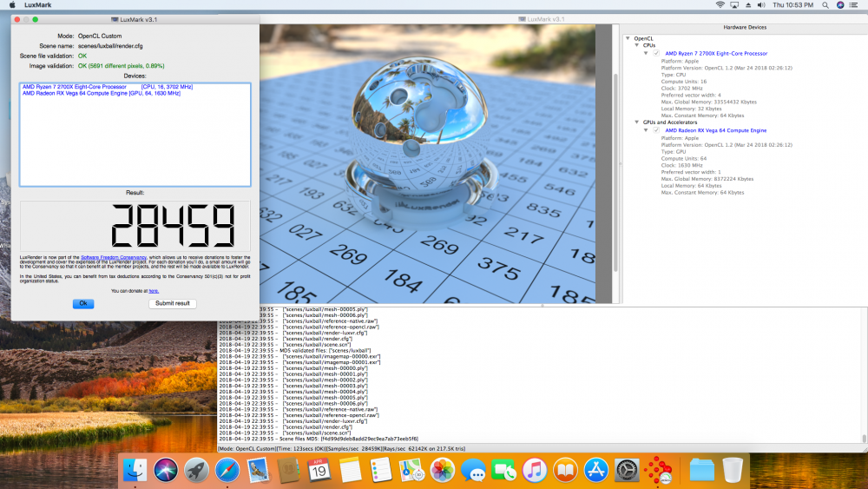Select AMD Ryzen 7 2700X in Devices list
Image resolution: width=868 pixels, height=489 pixels.
[x=108, y=86]
